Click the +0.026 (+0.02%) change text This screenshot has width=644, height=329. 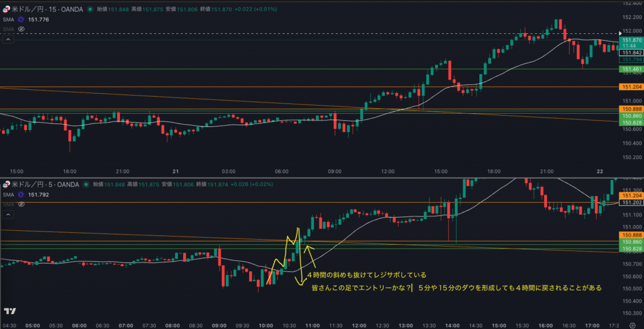(253, 184)
